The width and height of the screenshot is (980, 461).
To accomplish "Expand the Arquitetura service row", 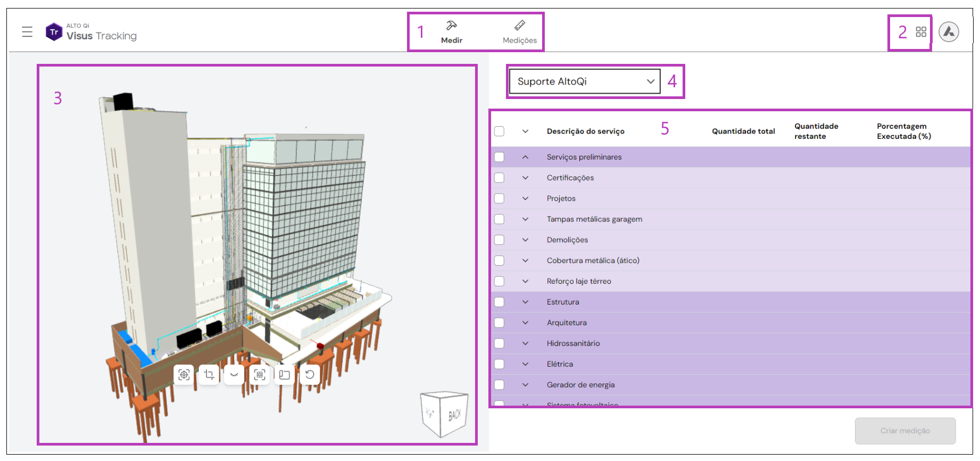I will (525, 323).
